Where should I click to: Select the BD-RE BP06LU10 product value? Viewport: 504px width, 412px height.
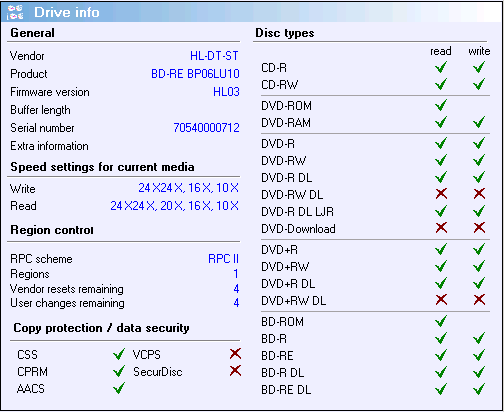coord(195,74)
